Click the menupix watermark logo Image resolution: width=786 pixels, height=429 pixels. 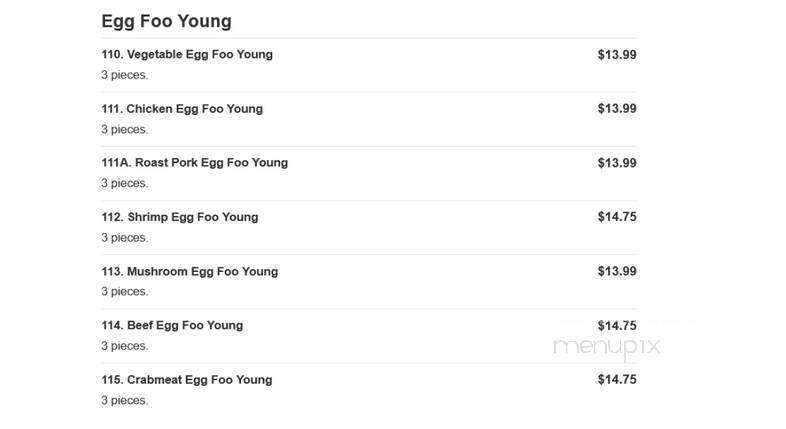point(609,347)
